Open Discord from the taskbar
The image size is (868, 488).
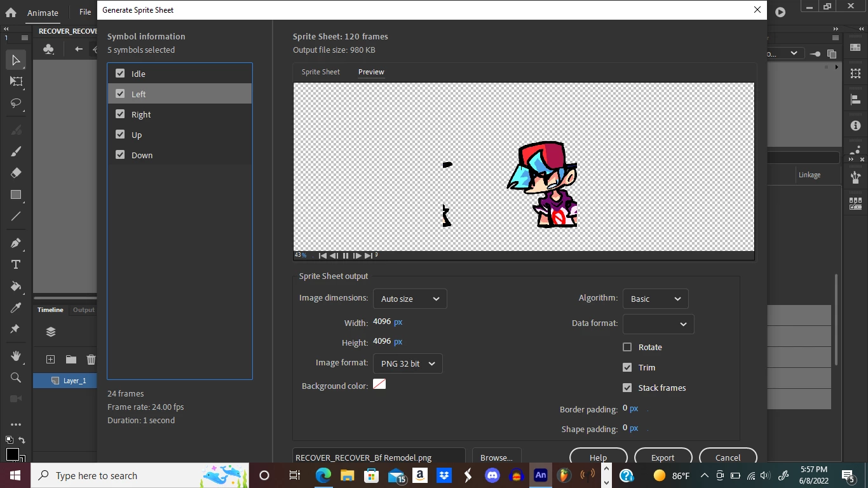tap(492, 475)
